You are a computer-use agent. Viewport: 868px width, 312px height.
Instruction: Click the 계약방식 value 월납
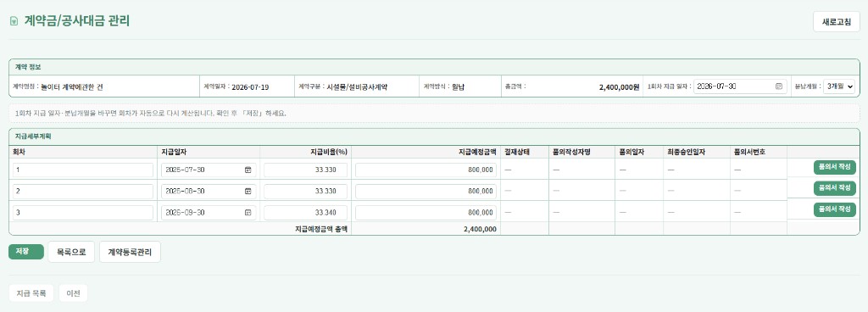click(458, 86)
